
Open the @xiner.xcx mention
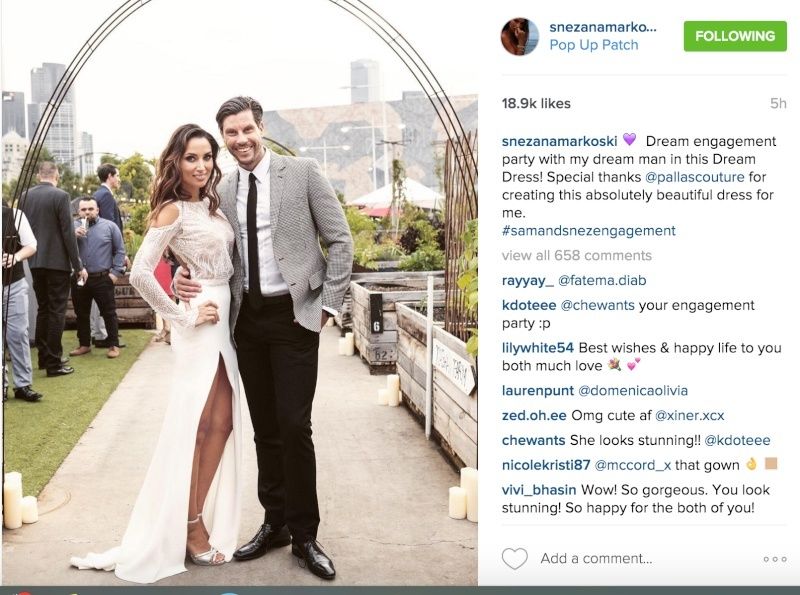[x=689, y=415]
